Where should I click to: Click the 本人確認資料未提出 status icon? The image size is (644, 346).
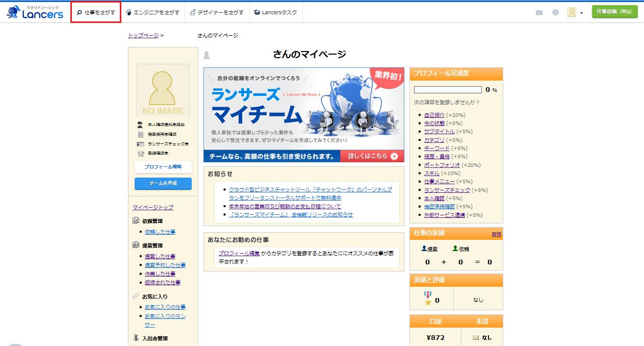pyautogui.click(x=140, y=125)
